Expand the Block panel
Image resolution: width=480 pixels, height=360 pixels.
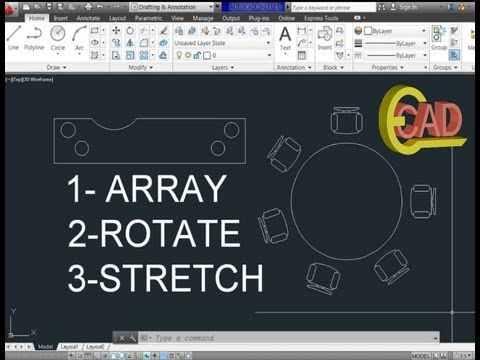pyautogui.click(x=333, y=67)
